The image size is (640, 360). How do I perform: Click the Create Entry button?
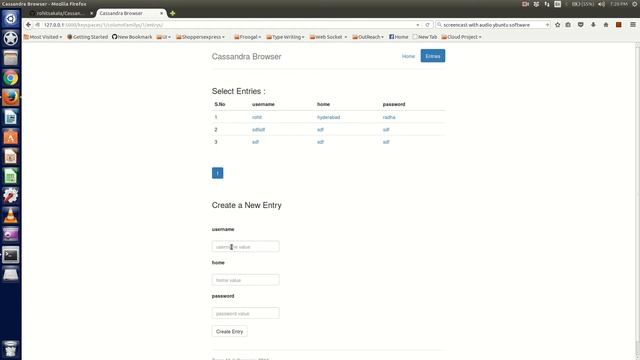229,331
